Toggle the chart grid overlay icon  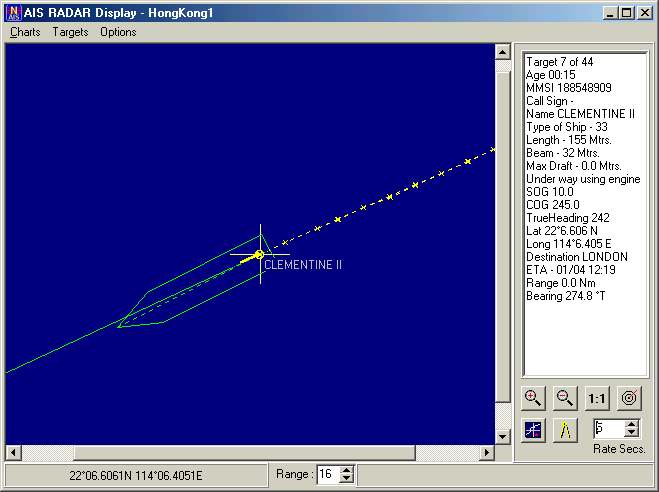tap(533, 430)
